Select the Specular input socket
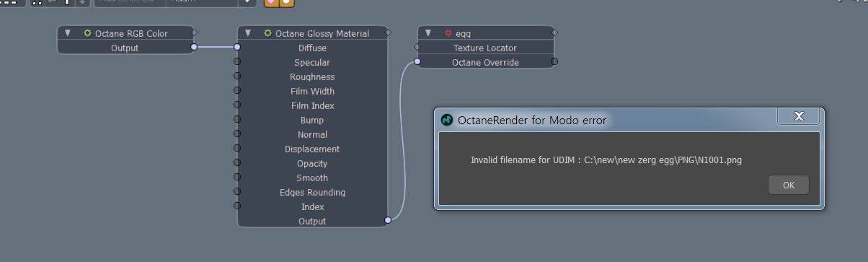 (236, 62)
